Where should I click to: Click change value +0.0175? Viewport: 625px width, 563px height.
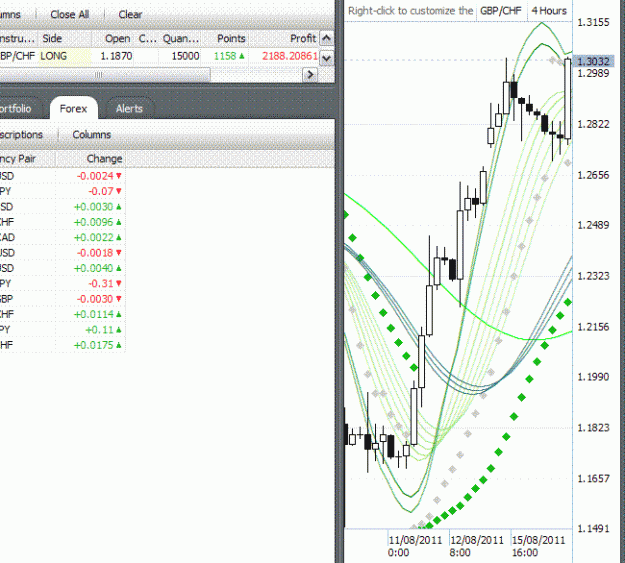(94, 345)
